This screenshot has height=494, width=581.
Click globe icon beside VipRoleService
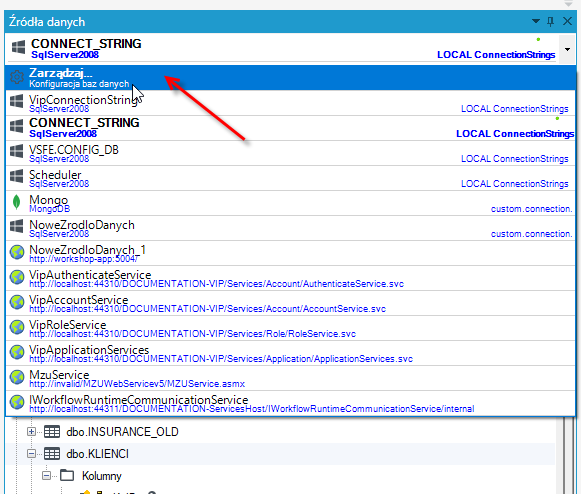(17, 327)
